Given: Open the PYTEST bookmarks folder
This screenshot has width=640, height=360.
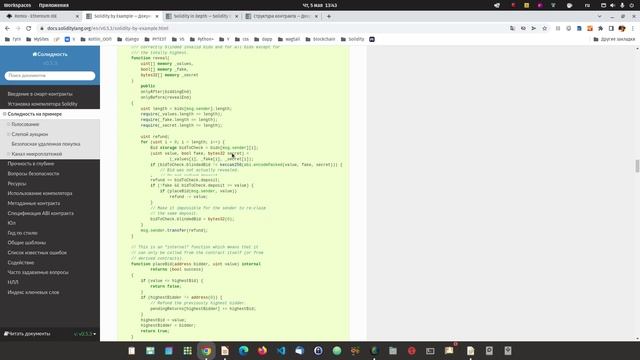Looking at the screenshot, I should pos(155,39).
